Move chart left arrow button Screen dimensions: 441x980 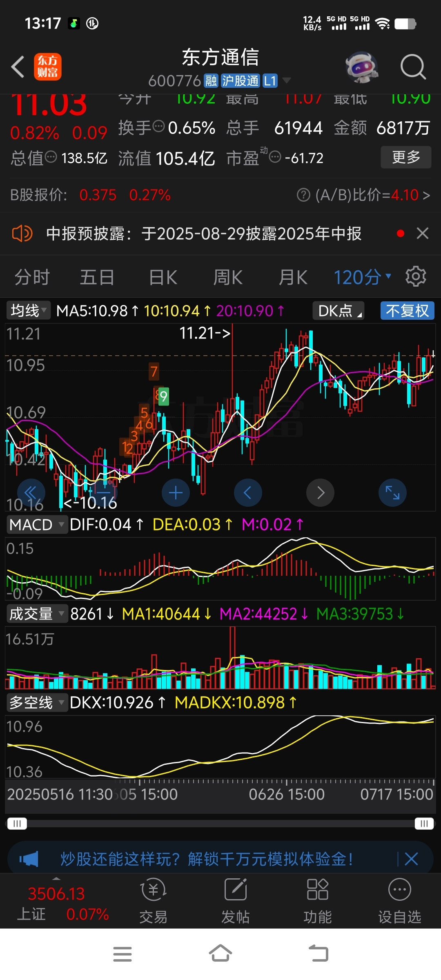click(248, 493)
